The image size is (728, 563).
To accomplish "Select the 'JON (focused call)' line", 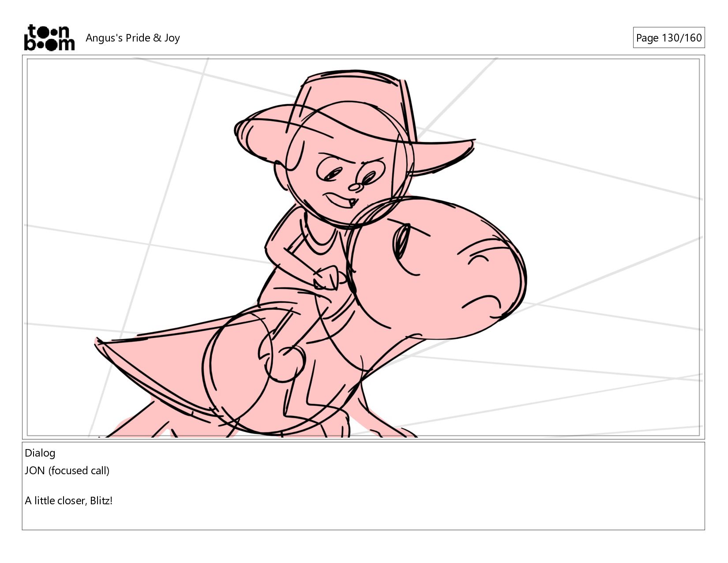I will (x=67, y=471).
